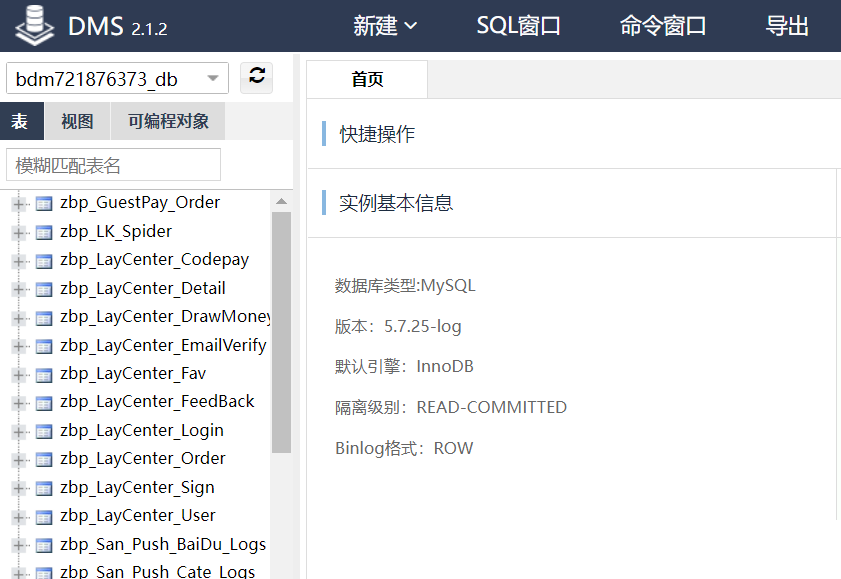Image resolution: width=841 pixels, height=579 pixels.
Task: Switch to the 视图 tab
Action: [77, 121]
